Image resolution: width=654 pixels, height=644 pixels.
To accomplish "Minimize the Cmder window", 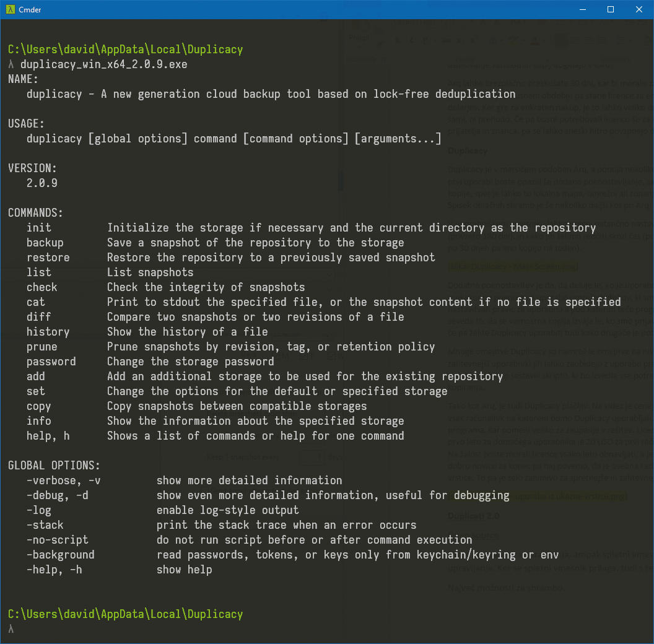I will (583, 9).
